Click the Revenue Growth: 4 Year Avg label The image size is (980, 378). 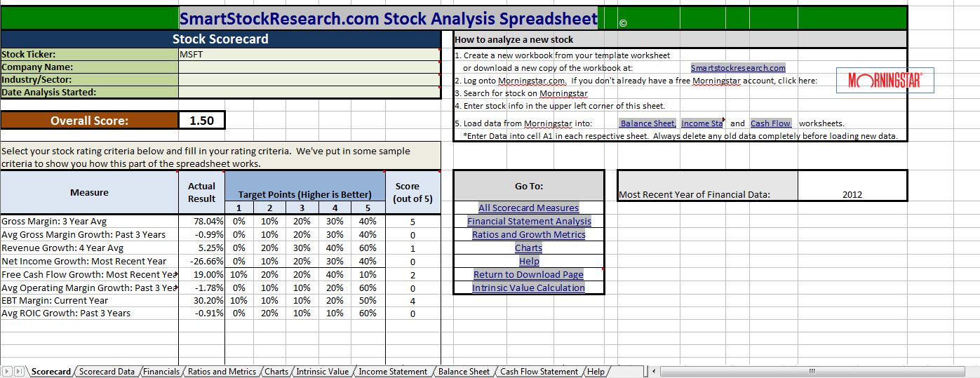(62, 248)
